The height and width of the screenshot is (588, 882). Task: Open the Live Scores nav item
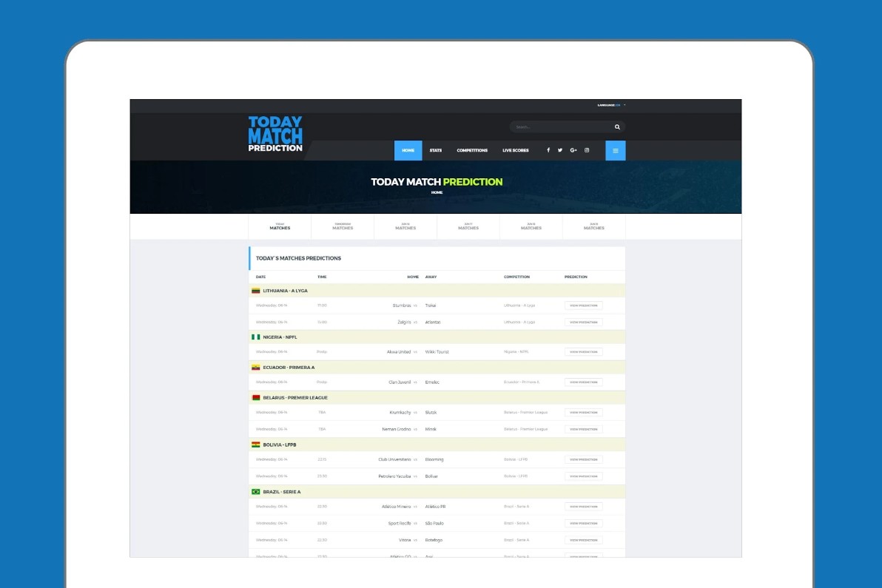[515, 151]
